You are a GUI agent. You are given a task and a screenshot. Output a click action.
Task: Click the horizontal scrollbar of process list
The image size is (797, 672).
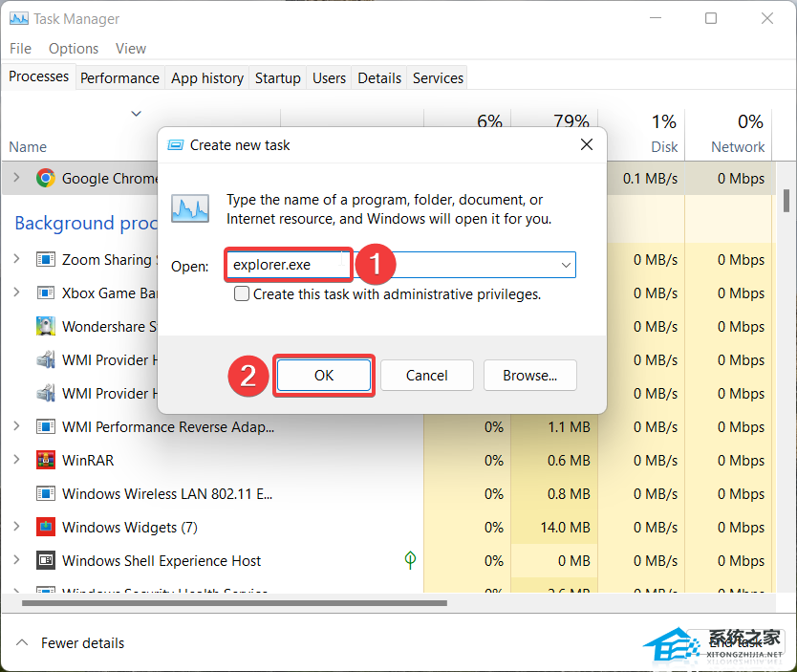[234, 603]
